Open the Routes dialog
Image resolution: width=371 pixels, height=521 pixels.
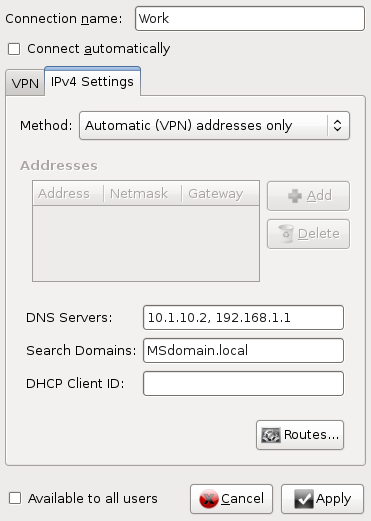click(x=300, y=435)
